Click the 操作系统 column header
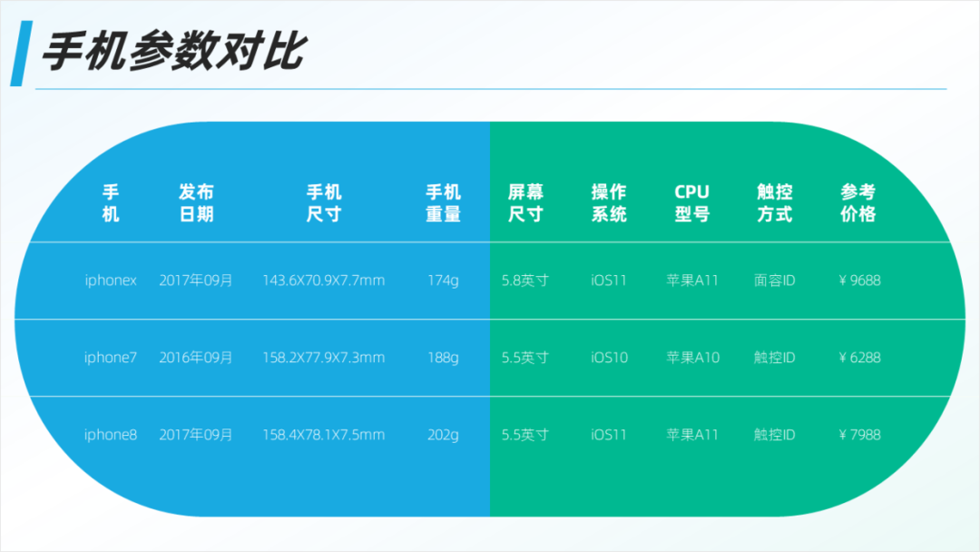The height and width of the screenshot is (552, 980). pyautogui.click(x=609, y=203)
